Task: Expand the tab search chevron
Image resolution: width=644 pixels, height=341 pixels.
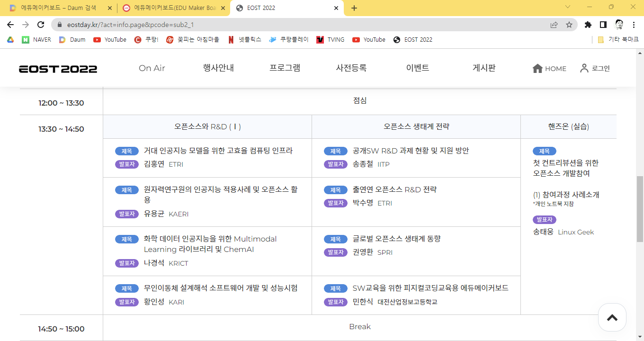Action: click(568, 7)
